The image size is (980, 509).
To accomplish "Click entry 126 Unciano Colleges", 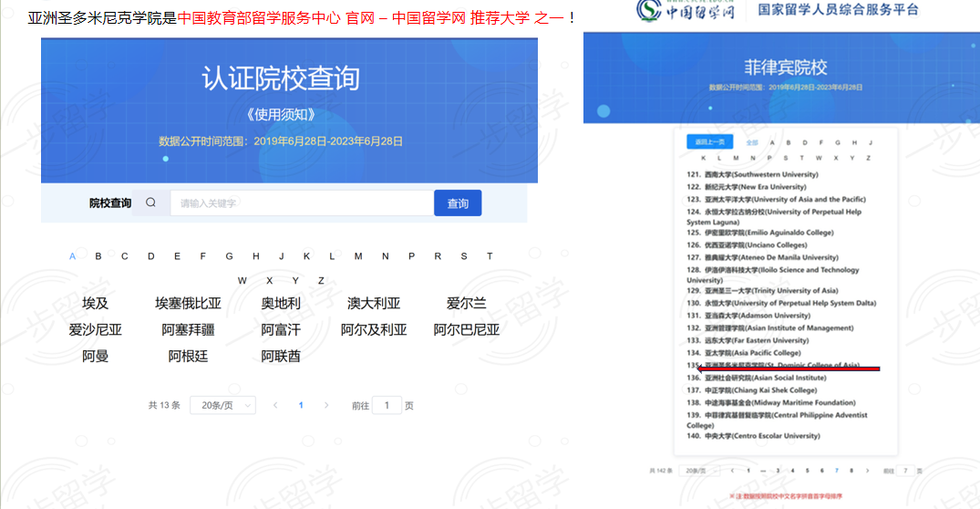I will (747, 245).
